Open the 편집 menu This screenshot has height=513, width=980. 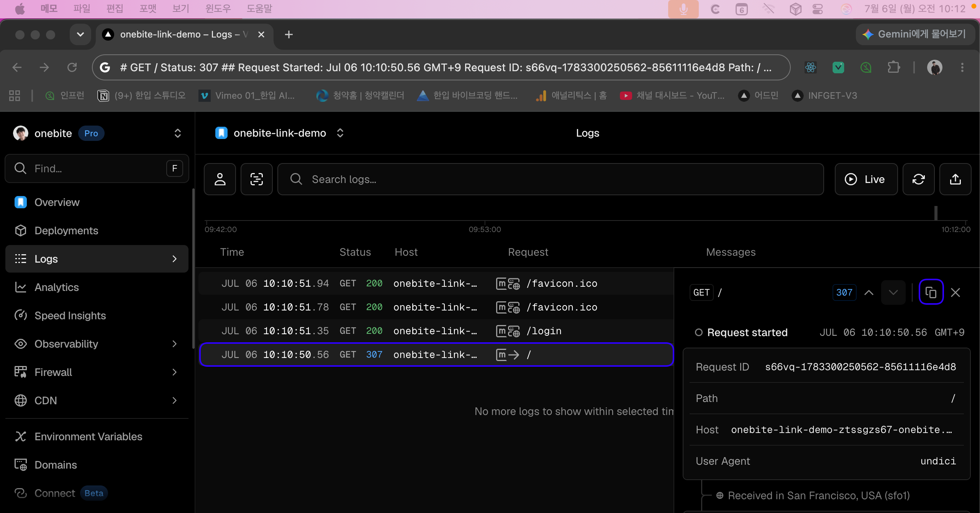[x=115, y=8]
